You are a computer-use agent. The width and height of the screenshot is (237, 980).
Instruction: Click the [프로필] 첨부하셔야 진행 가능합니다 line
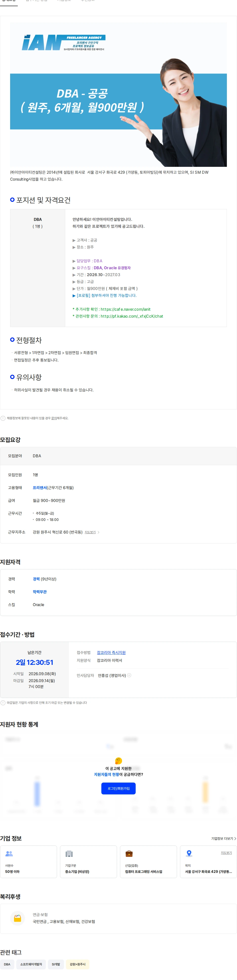point(105,295)
